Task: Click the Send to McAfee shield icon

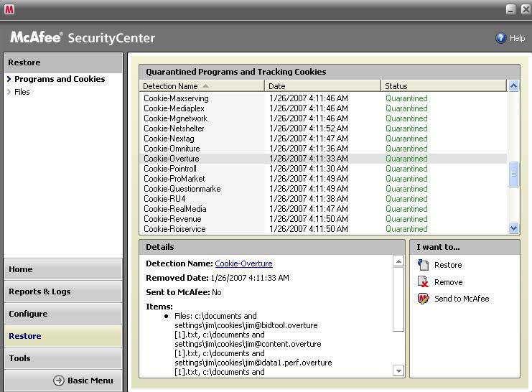Action: pyautogui.click(x=423, y=299)
